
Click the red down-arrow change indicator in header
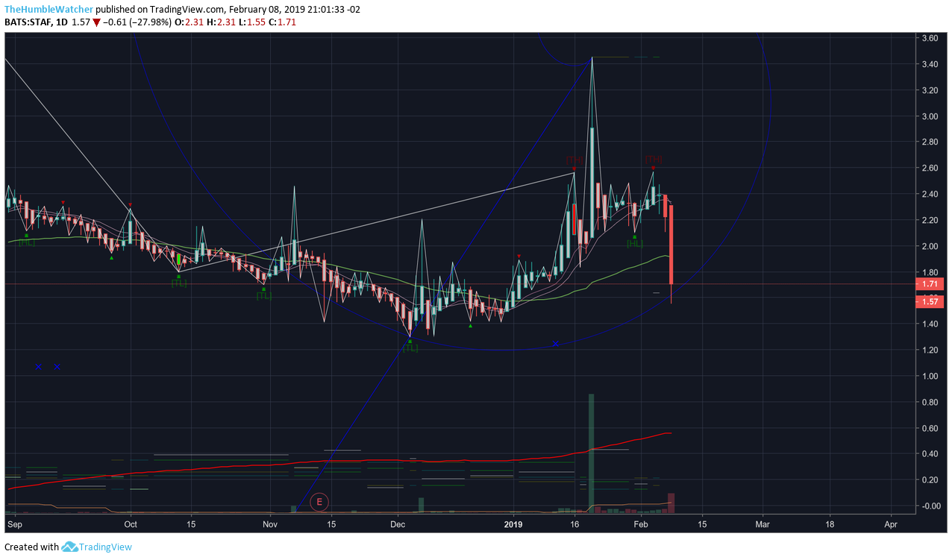(x=97, y=22)
